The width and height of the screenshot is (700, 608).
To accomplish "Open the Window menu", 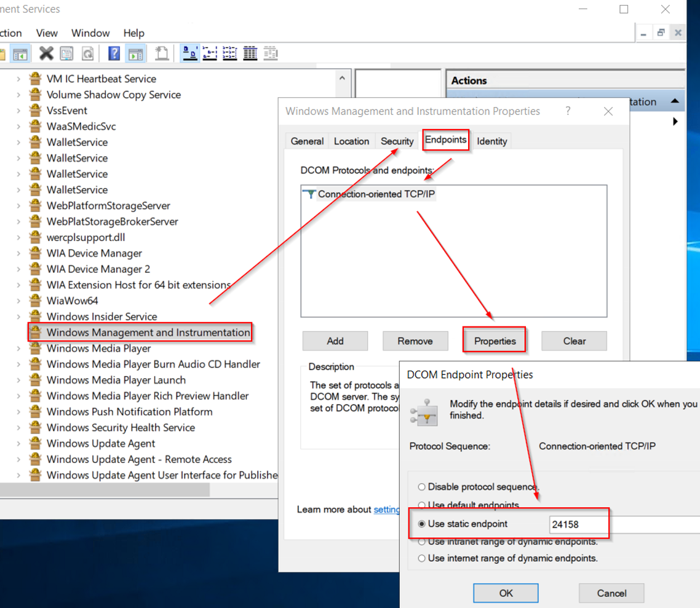I will coord(90,33).
